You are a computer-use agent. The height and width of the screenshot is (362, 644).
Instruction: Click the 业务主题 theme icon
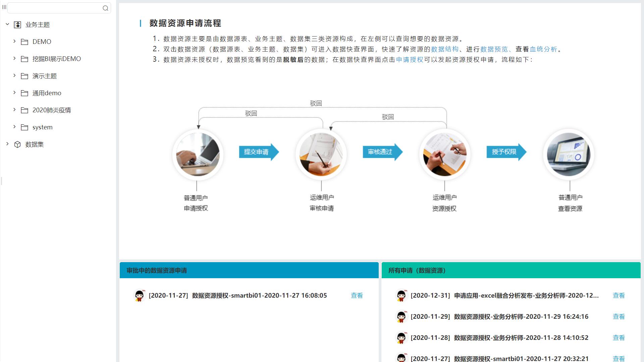pyautogui.click(x=17, y=25)
